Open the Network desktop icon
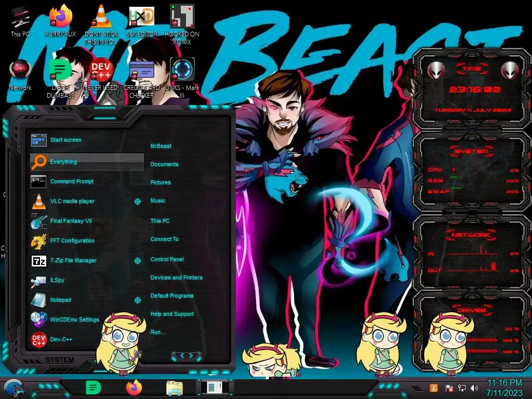This screenshot has height=399, width=532. [20, 75]
